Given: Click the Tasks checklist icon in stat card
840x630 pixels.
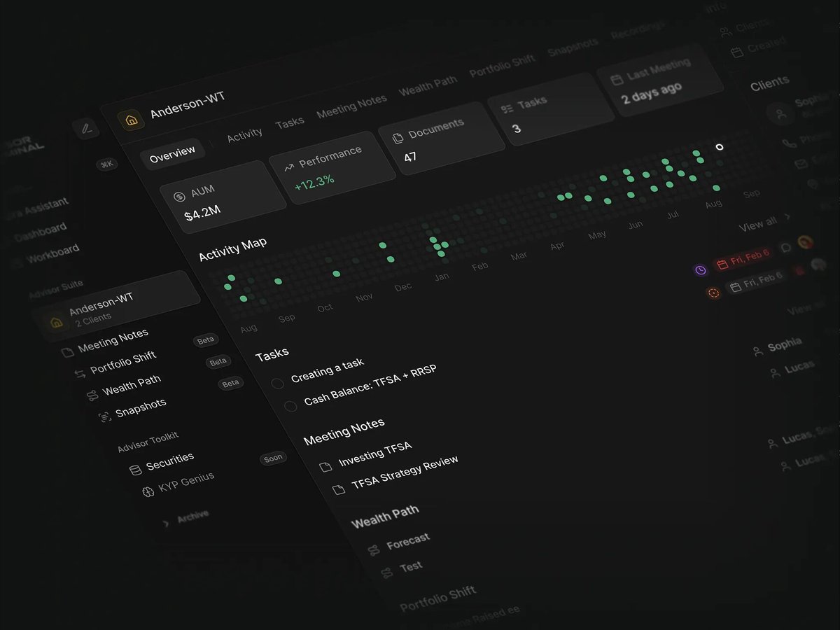Looking at the screenshot, I should (x=507, y=109).
